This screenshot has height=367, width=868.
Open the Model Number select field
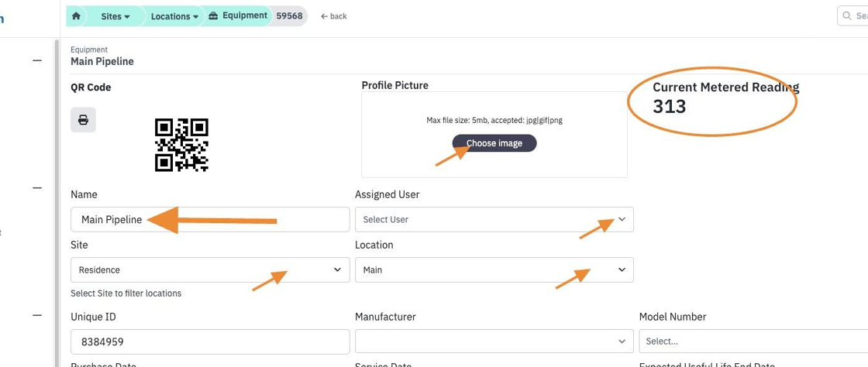753,341
